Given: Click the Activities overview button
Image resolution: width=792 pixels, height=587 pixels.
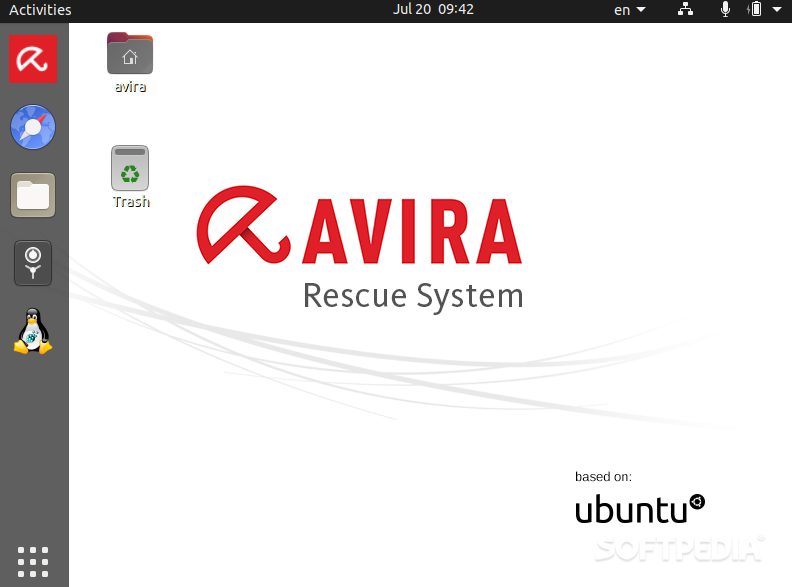Looking at the screenshot, I should (40, 10).
